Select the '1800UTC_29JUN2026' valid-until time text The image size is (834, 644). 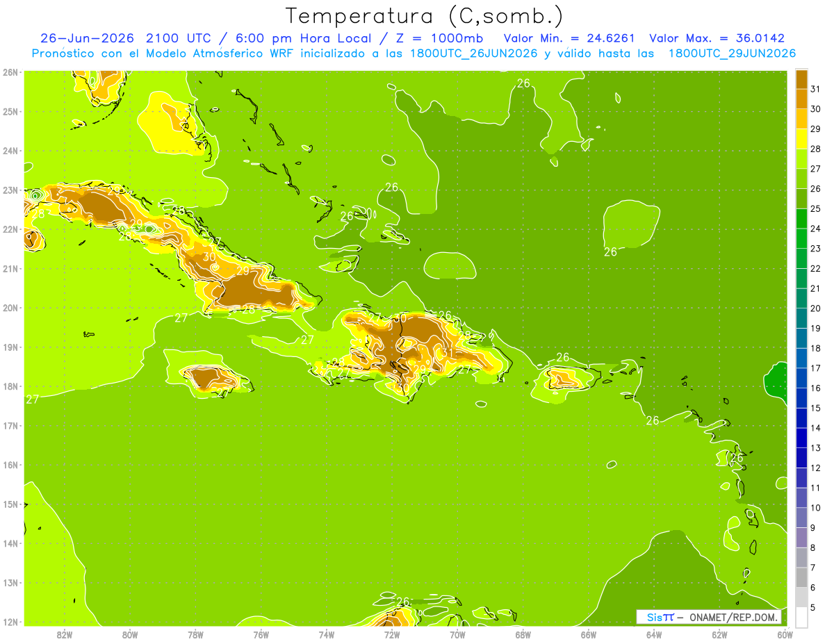point(732,53)
